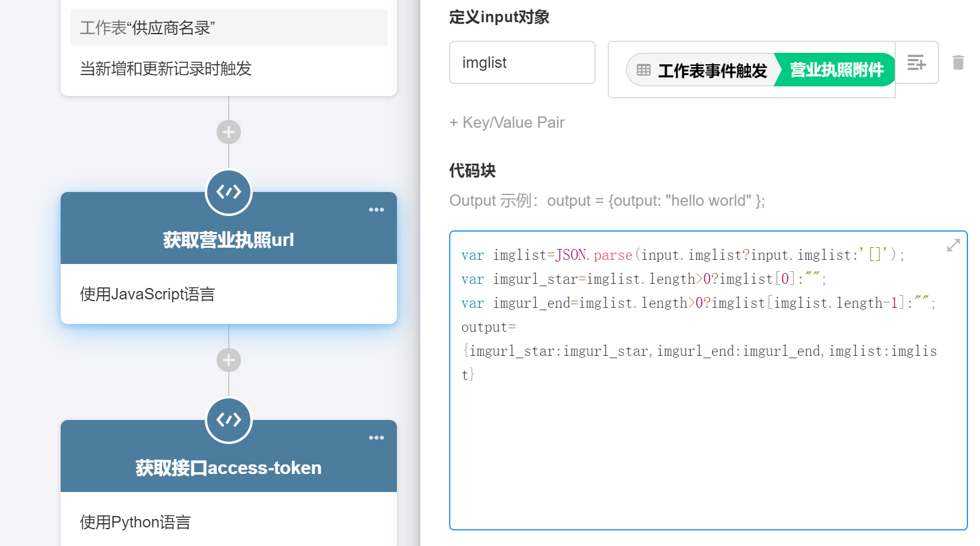Open the three-dot menu on the 获取营业执照url node

(x=377, y=210)
